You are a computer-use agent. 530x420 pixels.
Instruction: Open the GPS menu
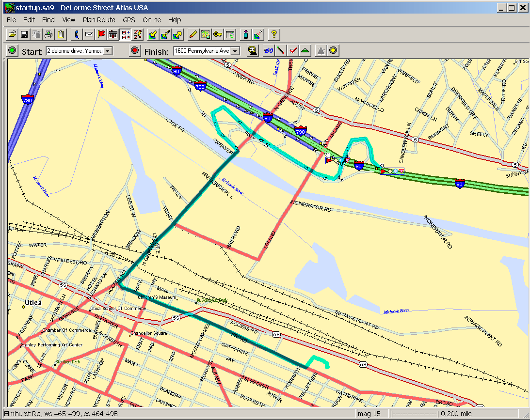coord(129,20)
